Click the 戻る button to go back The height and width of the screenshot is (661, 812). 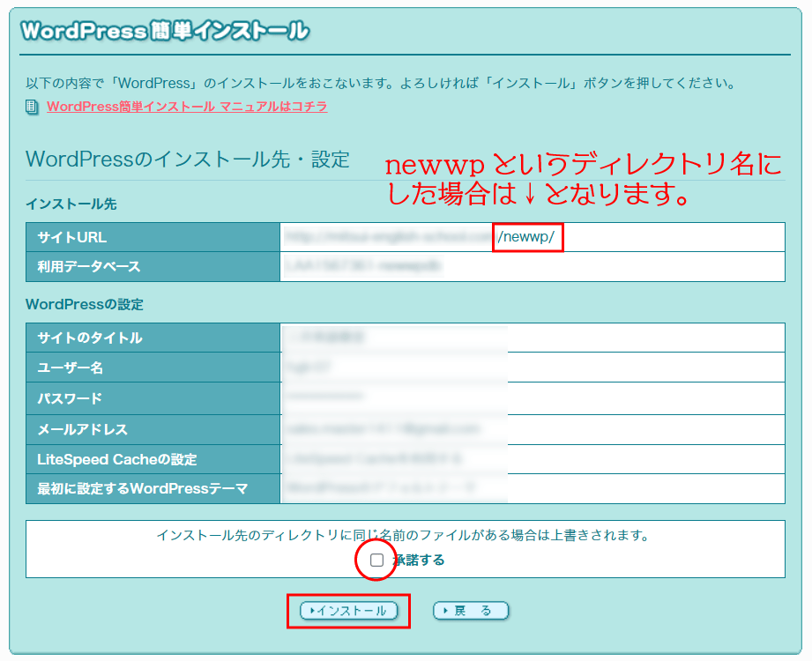(470, 610)
